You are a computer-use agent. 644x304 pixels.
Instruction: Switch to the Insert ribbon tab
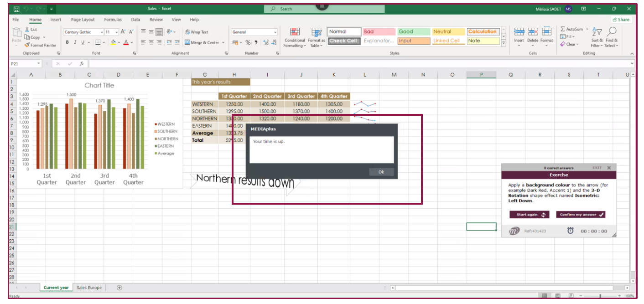56,20
